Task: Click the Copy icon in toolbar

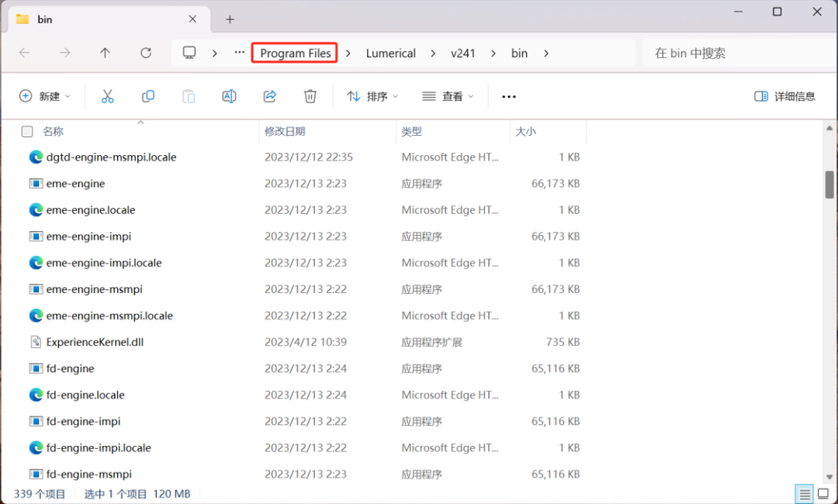Action: point(147,96)
